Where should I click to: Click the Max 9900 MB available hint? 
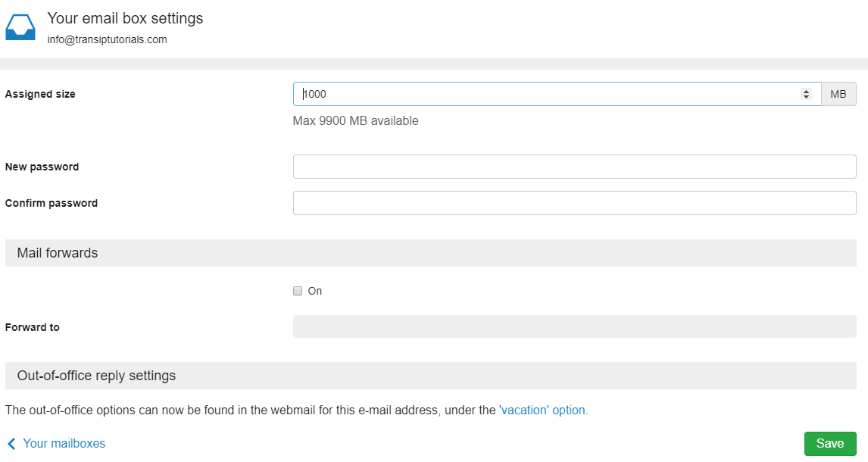coord(355,120)
